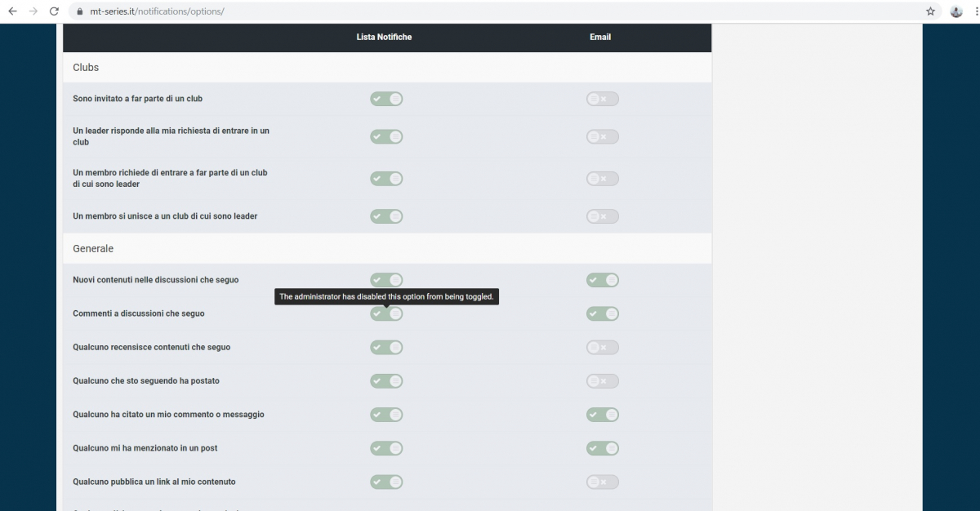Click label 'Qualcuno recensisce contenuti che seguo'
The width and height of the screenshot is (980, 511).
pos(152,347)
